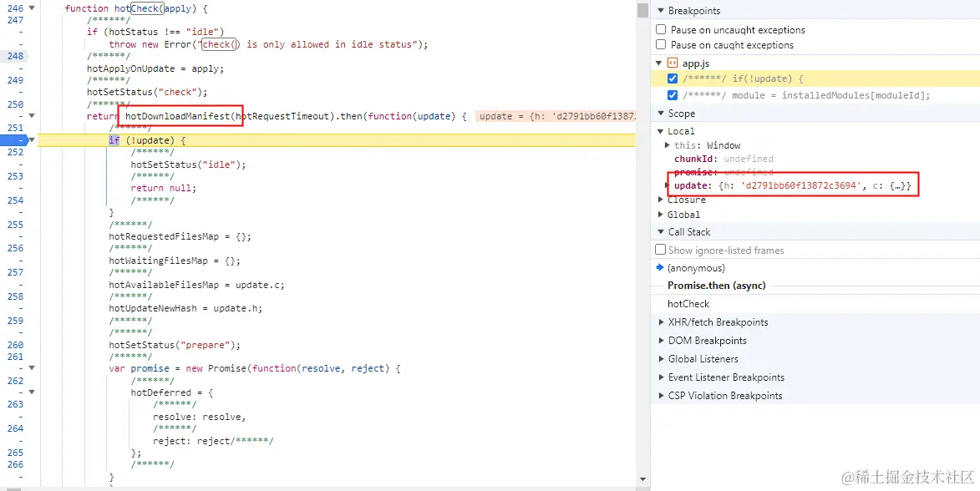Collapse code fold arrow beside function hotCheck line

[x=32, y=10]
